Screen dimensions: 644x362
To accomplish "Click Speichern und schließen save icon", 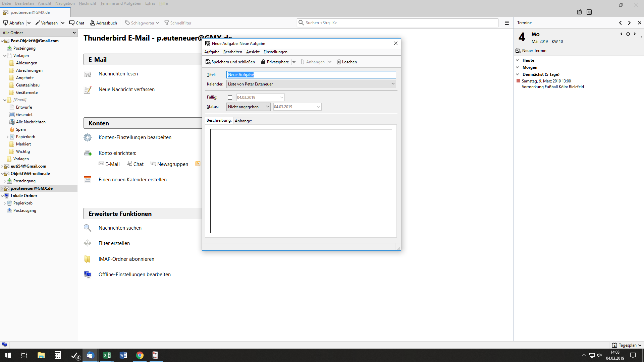I will (208, 62).
